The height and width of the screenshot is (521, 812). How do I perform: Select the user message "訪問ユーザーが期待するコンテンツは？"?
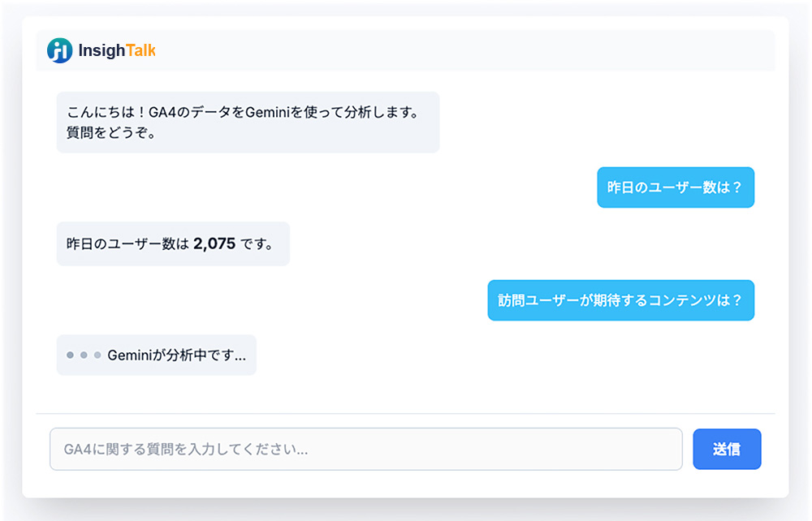(620, 300)
